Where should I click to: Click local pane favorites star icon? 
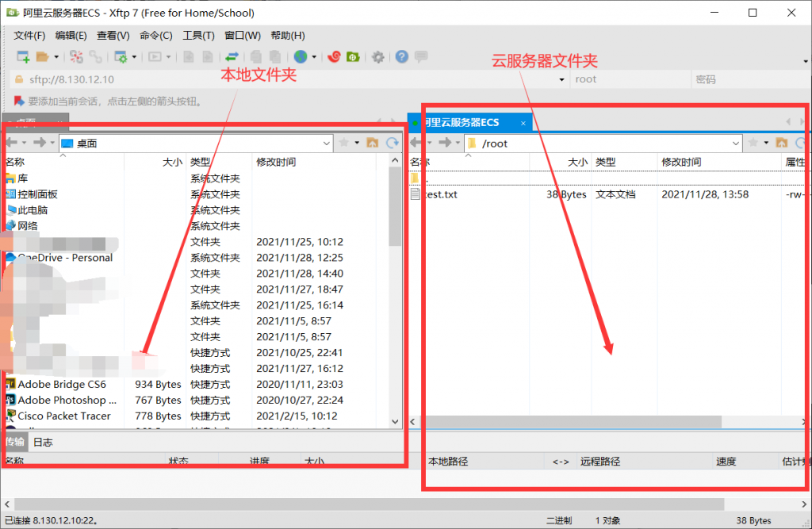tap(343, 143)
